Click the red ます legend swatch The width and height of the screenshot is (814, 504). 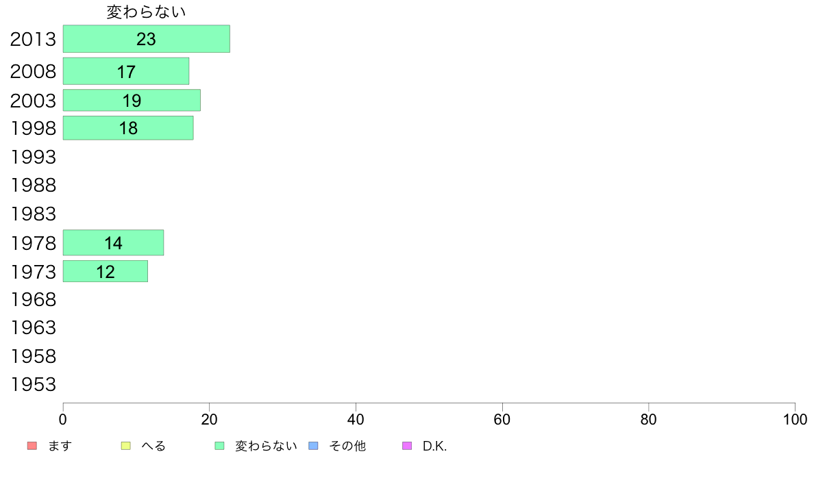(32, 446)
